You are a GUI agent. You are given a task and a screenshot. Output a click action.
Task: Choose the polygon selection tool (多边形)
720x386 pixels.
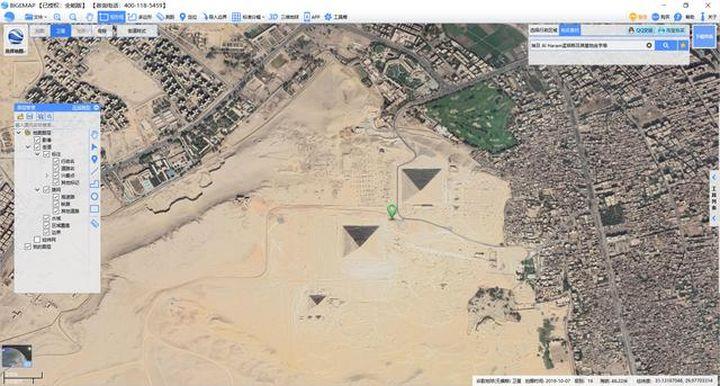click(140, 17)
